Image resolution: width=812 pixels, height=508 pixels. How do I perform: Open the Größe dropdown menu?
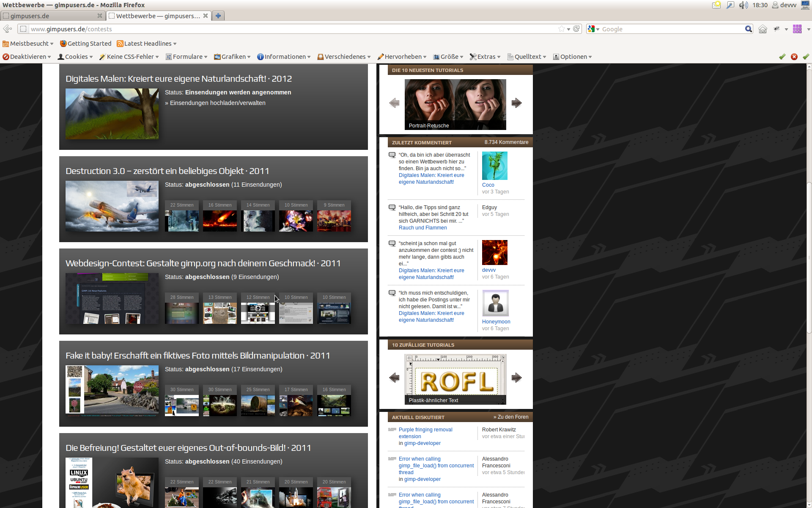[x=448, y=57]
